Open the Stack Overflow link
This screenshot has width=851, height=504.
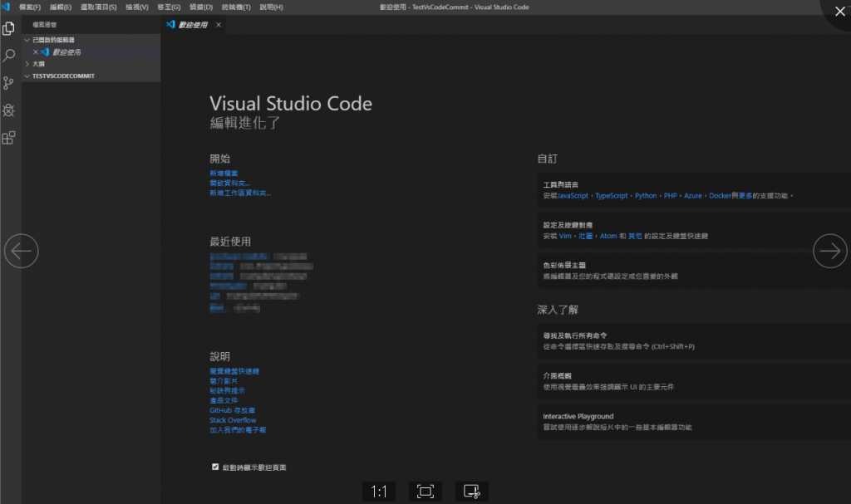tap(233, 420)
